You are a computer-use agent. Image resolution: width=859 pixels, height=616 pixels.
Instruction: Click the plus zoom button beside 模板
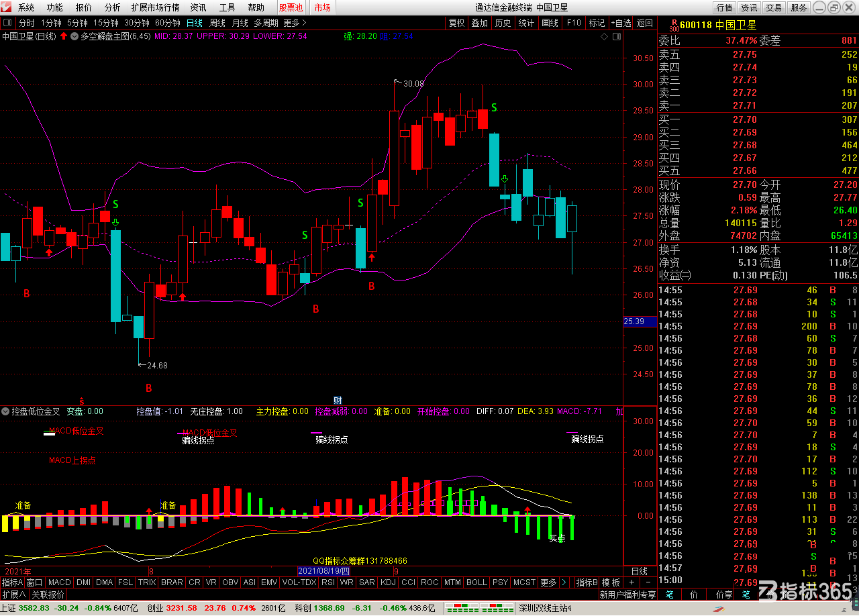[x=631, y=582]
